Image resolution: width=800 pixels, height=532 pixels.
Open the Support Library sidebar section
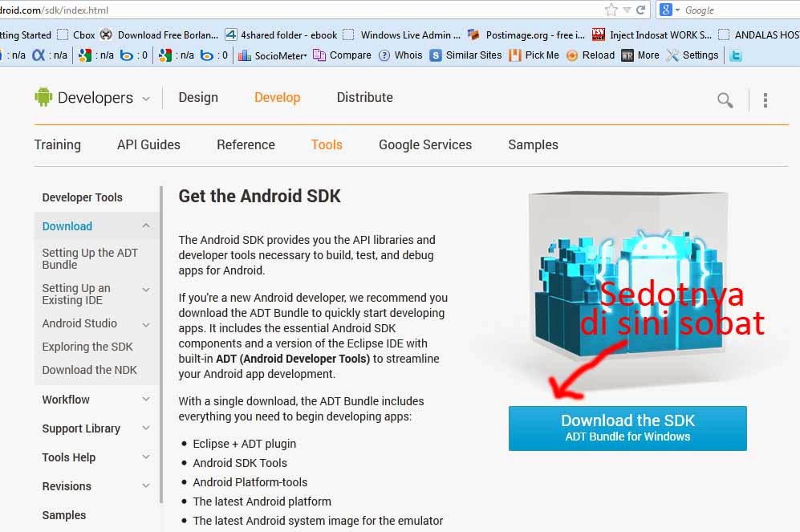pos(81,428)
